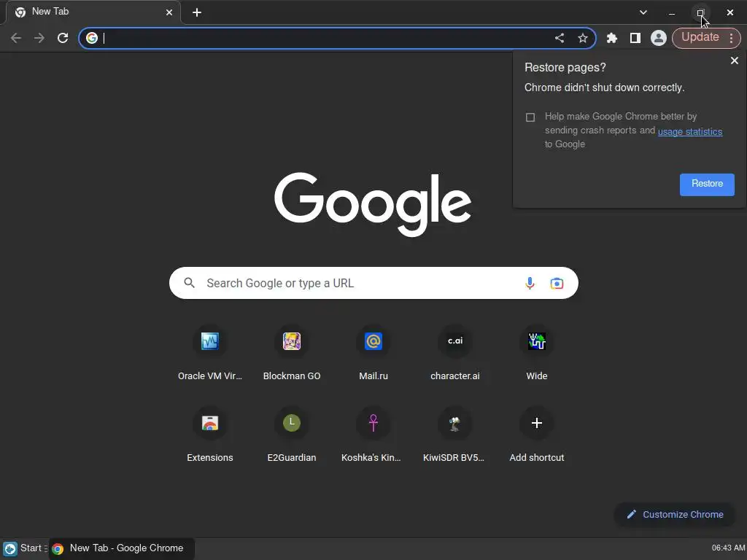Click "Restore pages?" heading text

pyautogui.click(x=565, y=68)
